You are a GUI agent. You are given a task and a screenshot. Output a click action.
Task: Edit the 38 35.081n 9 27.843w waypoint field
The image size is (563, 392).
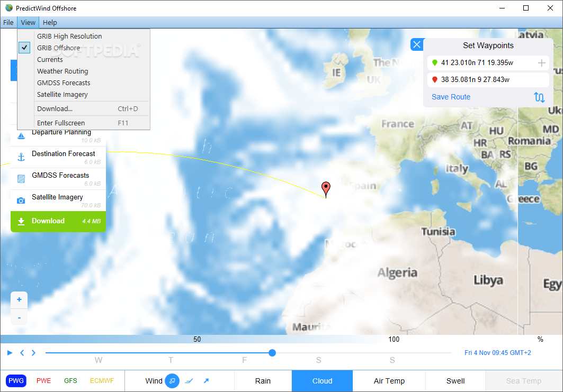click(488, 80)
